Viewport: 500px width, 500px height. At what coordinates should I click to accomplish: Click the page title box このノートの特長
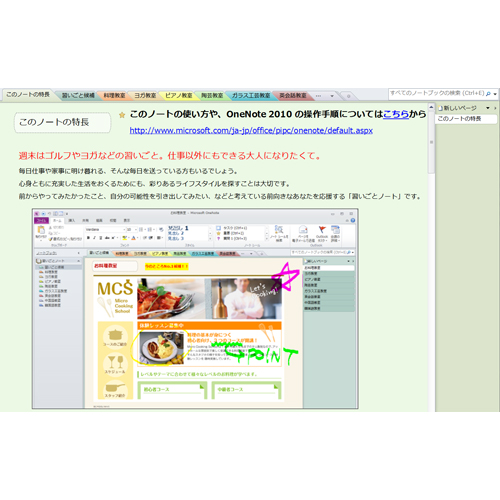tap(62, 122)
